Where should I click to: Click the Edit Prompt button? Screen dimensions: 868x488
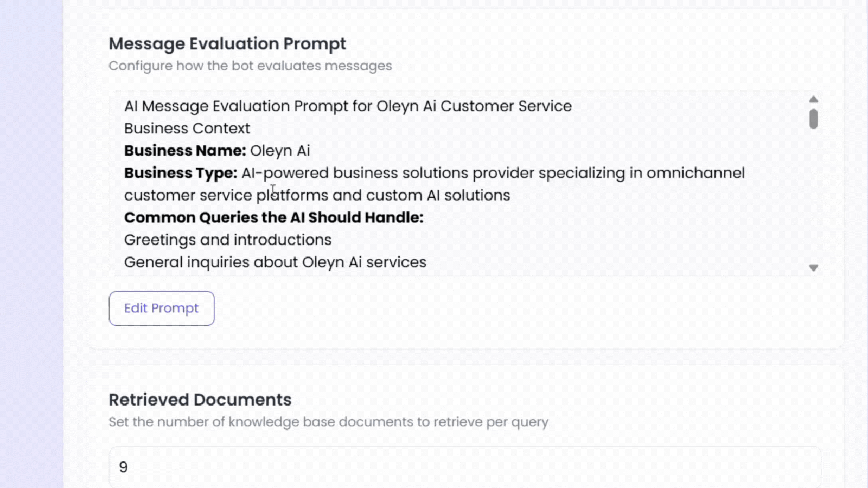coord(162,309)
